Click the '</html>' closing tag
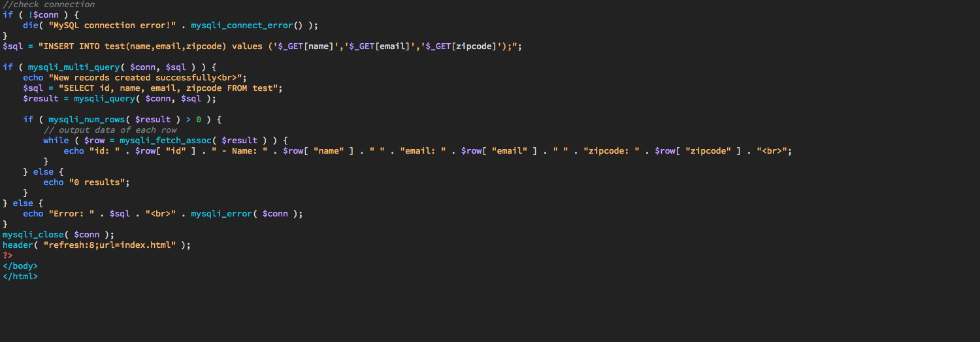Viewport: 980px width, 342px height. pyautogui.click(x=20, y=277)
